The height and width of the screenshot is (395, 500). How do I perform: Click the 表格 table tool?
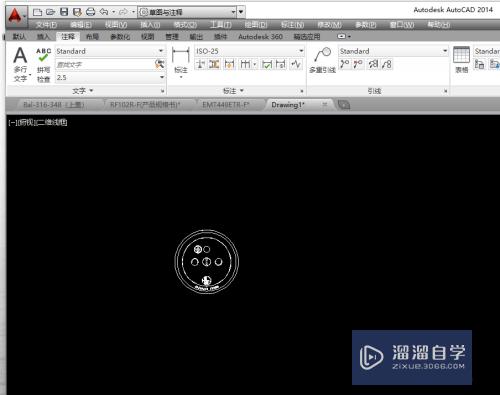[x=462, y=60]
